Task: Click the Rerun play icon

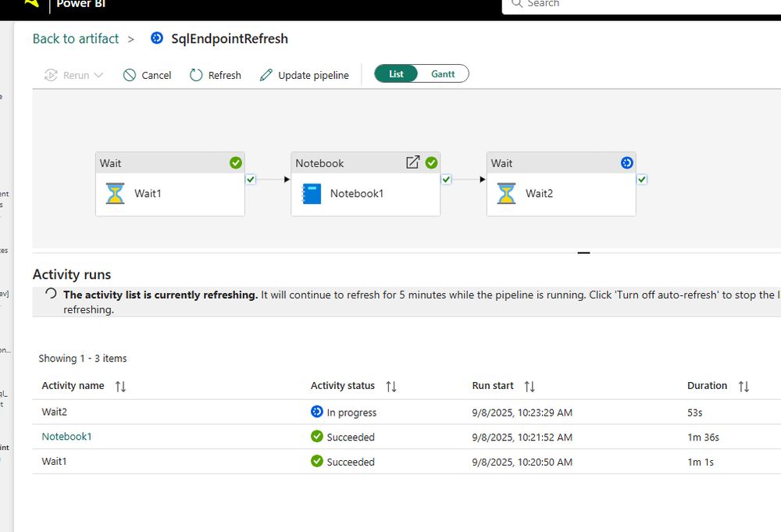Action: pos(51,75)
